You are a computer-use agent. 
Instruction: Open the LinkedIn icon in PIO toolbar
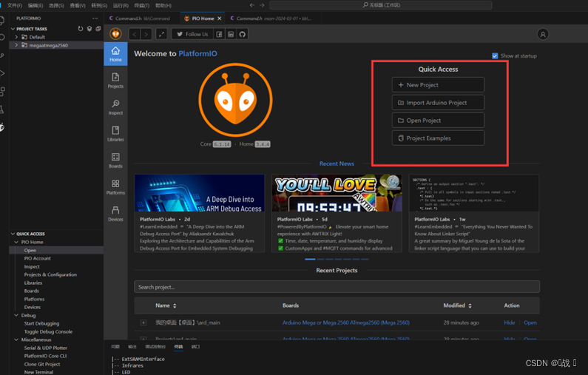tap(231, 35)
